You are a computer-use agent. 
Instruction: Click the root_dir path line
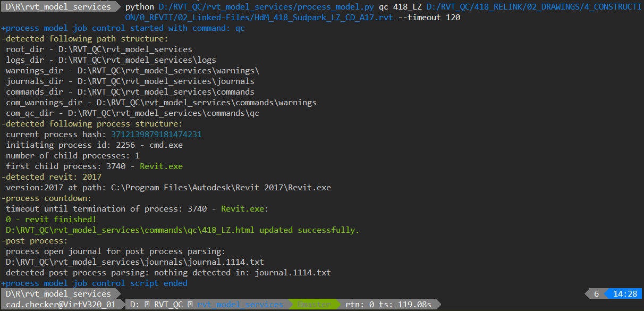(x=99, y=49)
